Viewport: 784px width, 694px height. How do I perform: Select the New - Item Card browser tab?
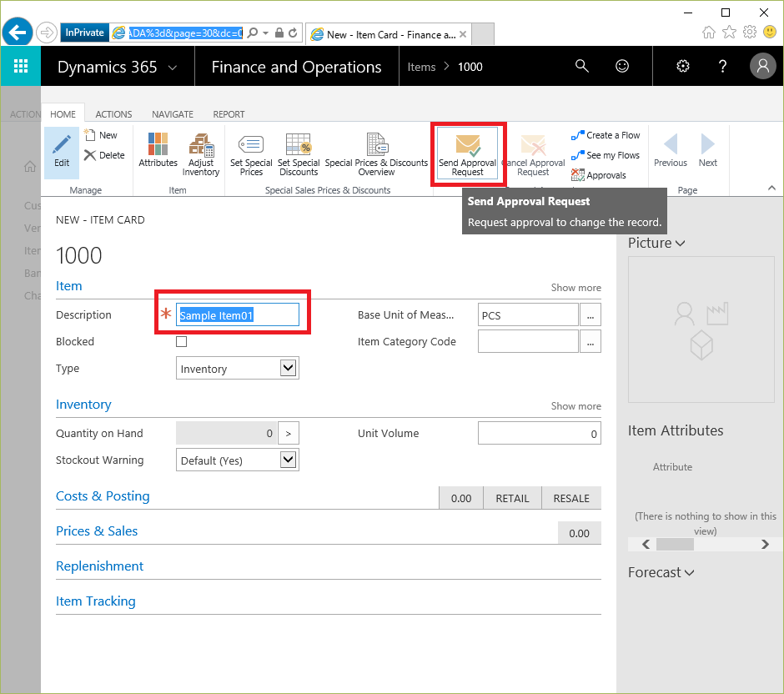click(x=388, y=34)
